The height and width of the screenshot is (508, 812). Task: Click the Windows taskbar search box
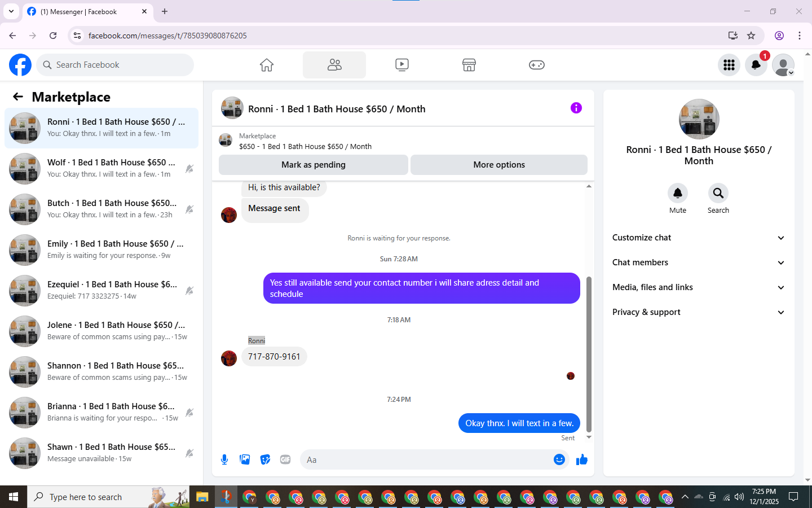click(108, 497)
